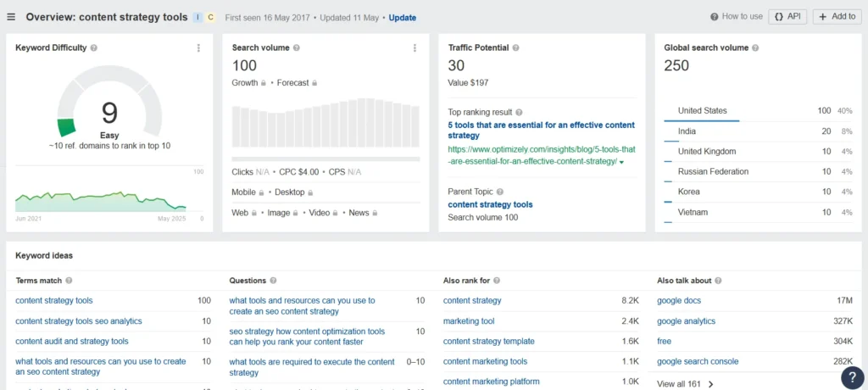Click the help icon beside Terms match

point(69,281)
